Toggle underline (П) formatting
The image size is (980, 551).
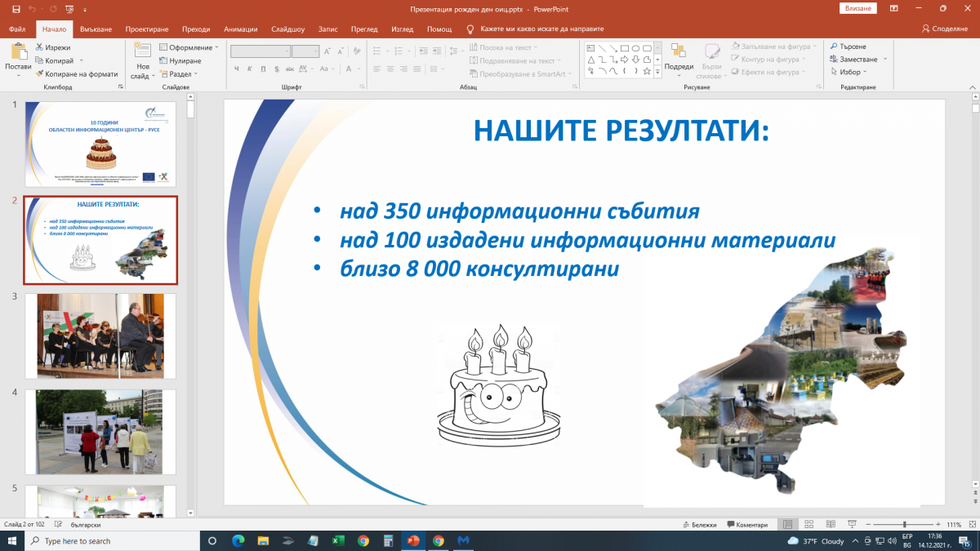point(261,69)
